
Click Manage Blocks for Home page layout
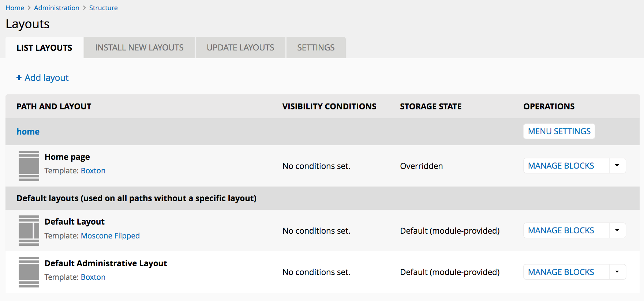561,166
